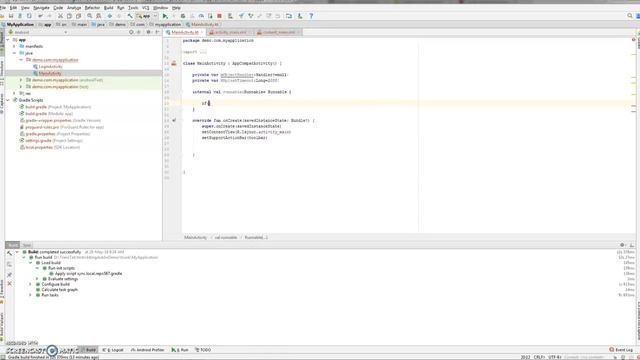Click the red Stop button in toolbar
Screen dimensions: 640x360
click(219, 16)
